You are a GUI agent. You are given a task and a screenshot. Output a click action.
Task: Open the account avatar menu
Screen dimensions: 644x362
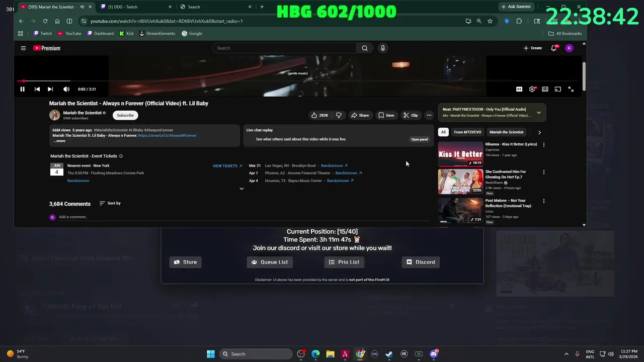[x=569, y=48]
